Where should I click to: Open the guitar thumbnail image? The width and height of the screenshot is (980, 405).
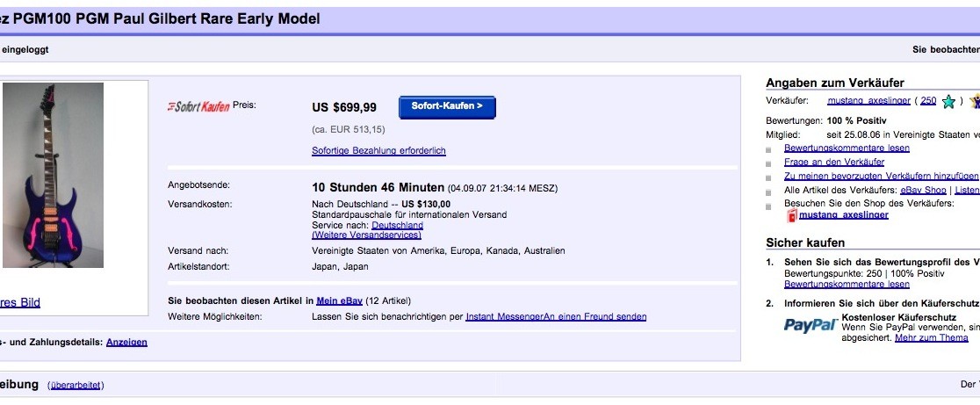(x=53, y=175)
